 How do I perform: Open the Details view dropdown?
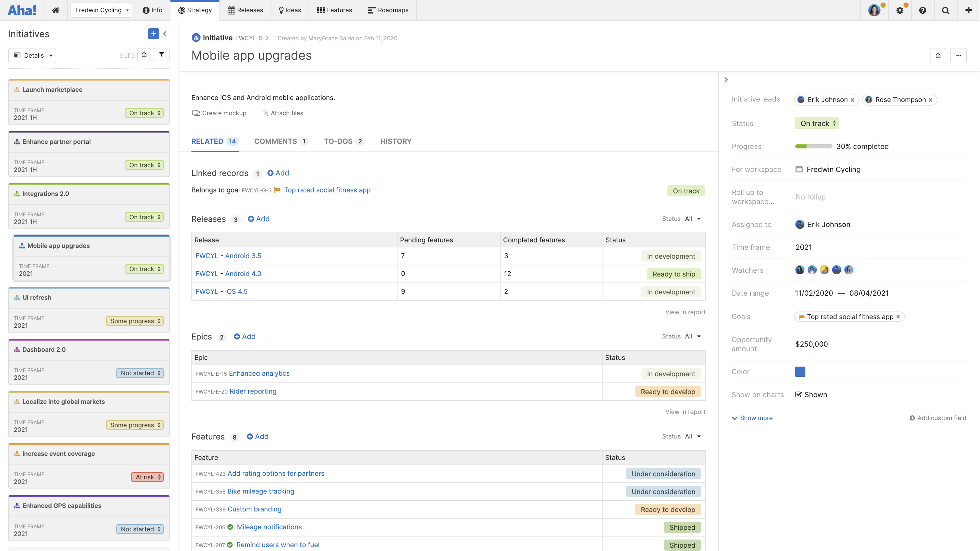tap(32, 55)
